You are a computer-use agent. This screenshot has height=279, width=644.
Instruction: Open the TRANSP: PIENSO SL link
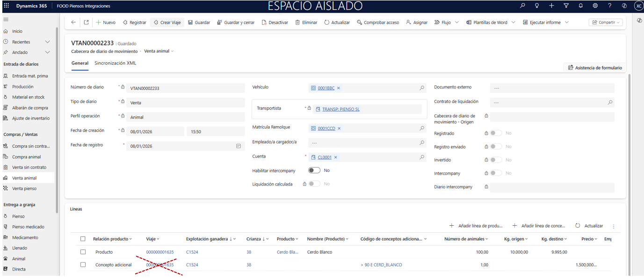coord(340,109)
